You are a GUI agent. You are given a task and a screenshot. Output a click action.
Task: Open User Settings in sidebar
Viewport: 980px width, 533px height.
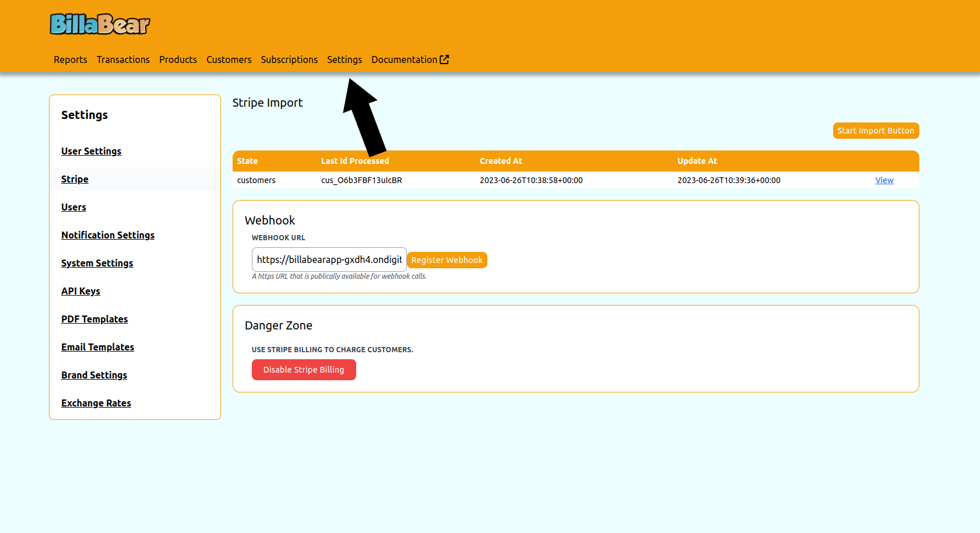click(92, 151)
